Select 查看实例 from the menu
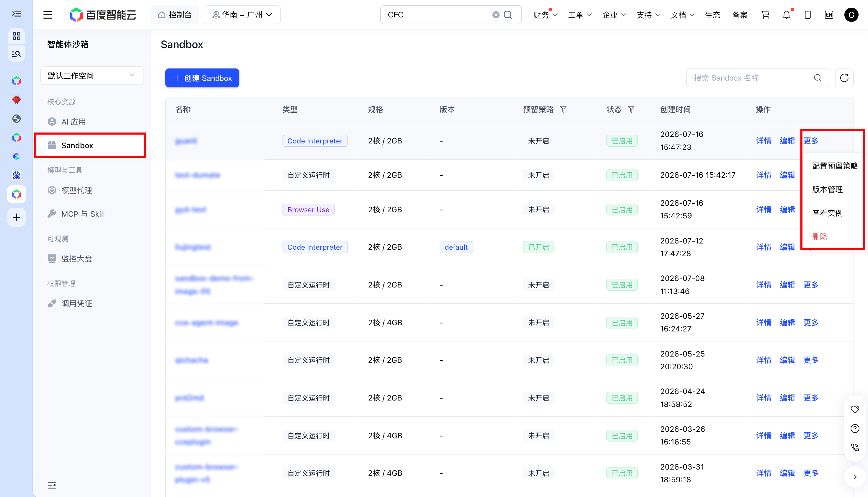868x497 pixels. pos(827,213)
